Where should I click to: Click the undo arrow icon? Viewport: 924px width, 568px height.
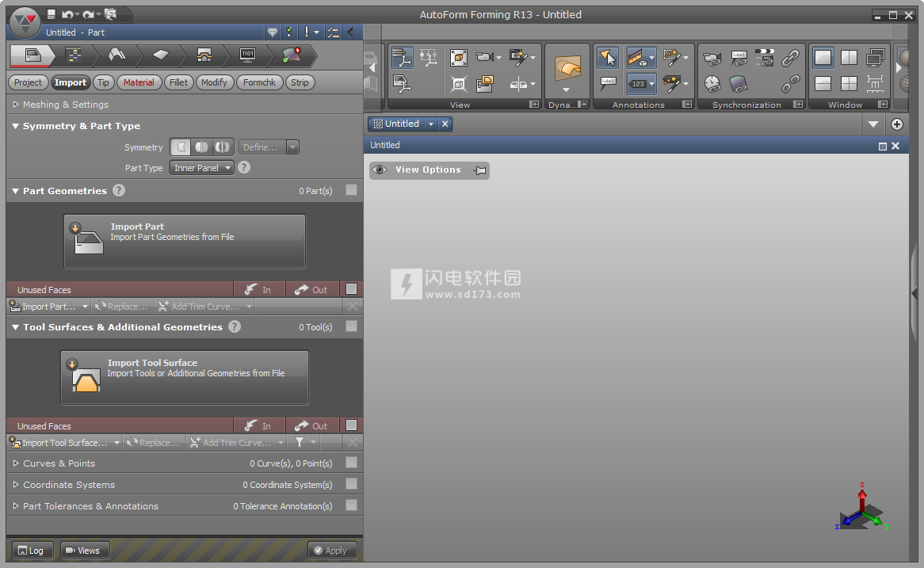click(67, 14)
